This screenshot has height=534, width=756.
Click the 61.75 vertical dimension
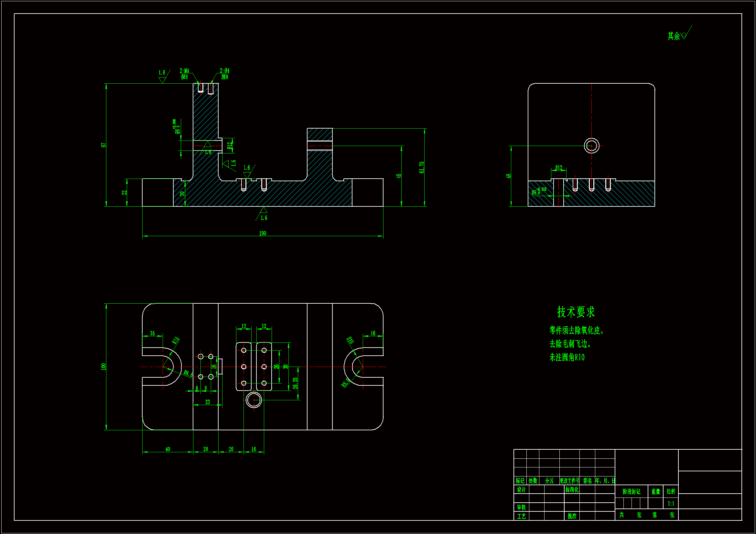point(421,167)
